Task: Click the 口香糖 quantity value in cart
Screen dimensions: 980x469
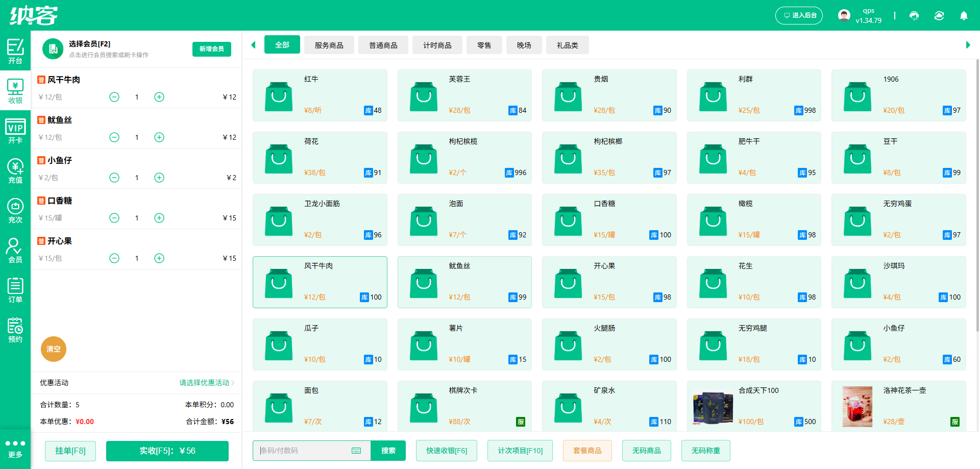Action: (x=137, y=218)
